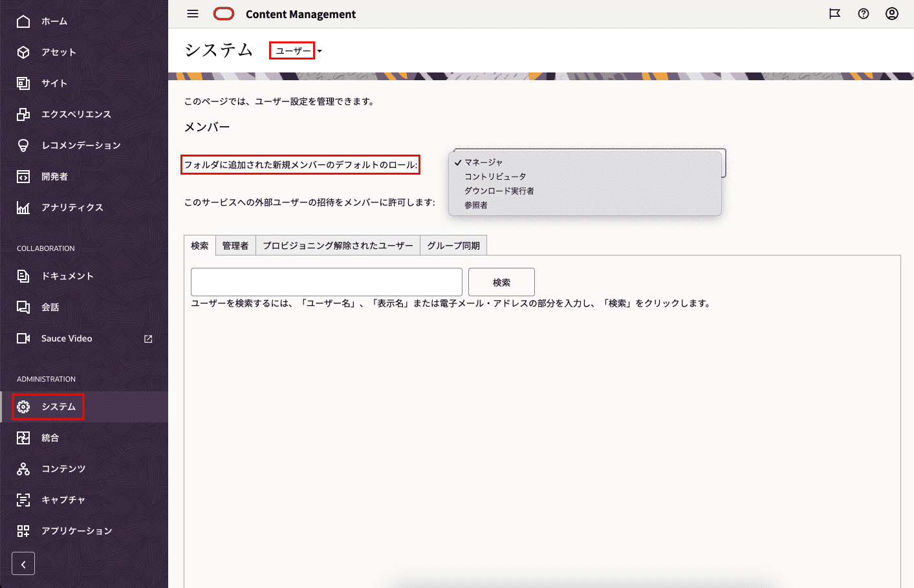Switch to the グループ同期 tab
The height and width of the screenshot is (588, 914).
click(453, 246)
